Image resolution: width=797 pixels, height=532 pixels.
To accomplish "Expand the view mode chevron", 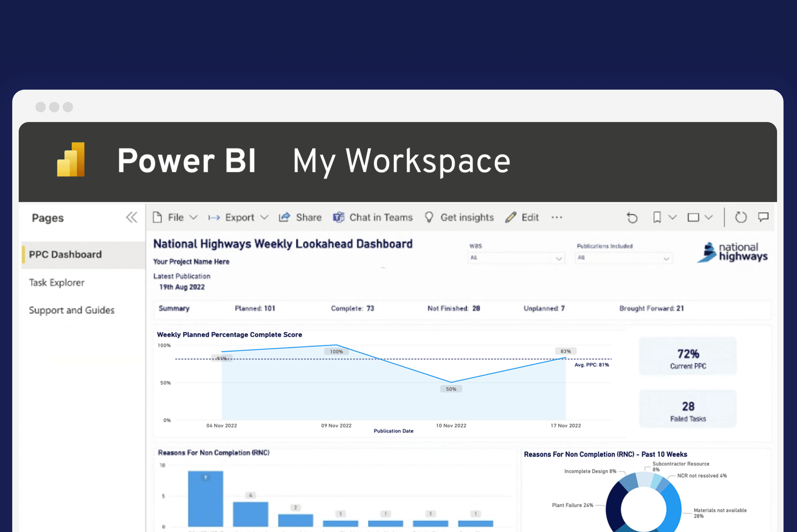I will [708, 217].
